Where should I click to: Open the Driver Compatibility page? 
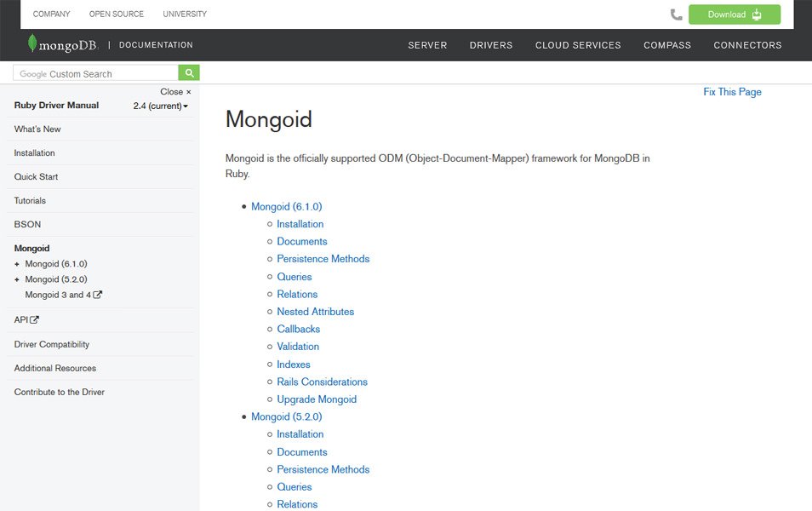[50, 344]
